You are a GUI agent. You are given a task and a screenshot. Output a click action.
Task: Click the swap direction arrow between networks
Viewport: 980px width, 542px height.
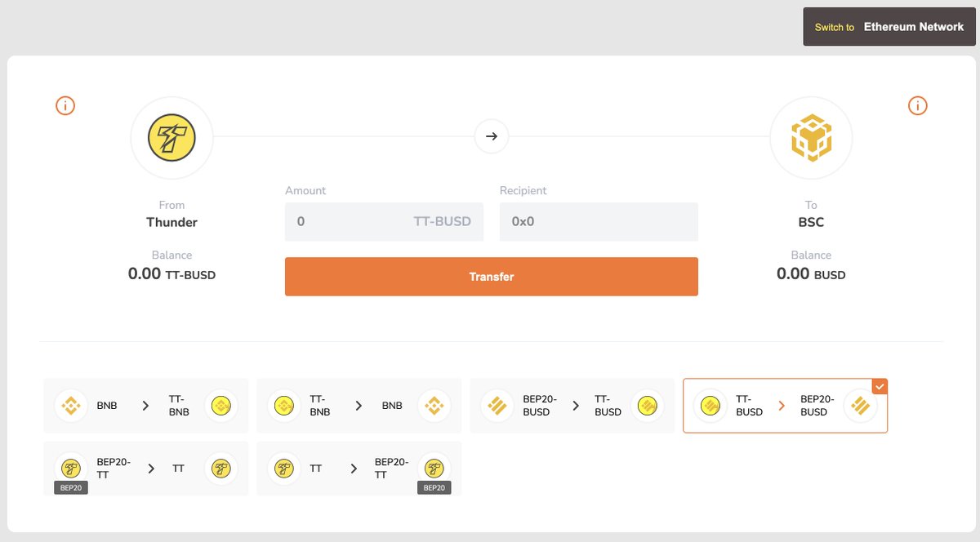492,136
